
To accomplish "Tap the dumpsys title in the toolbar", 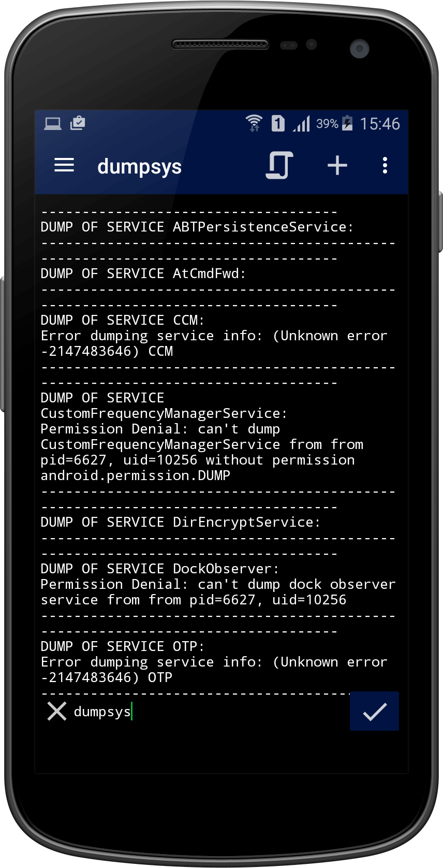I will click(140, 167).
